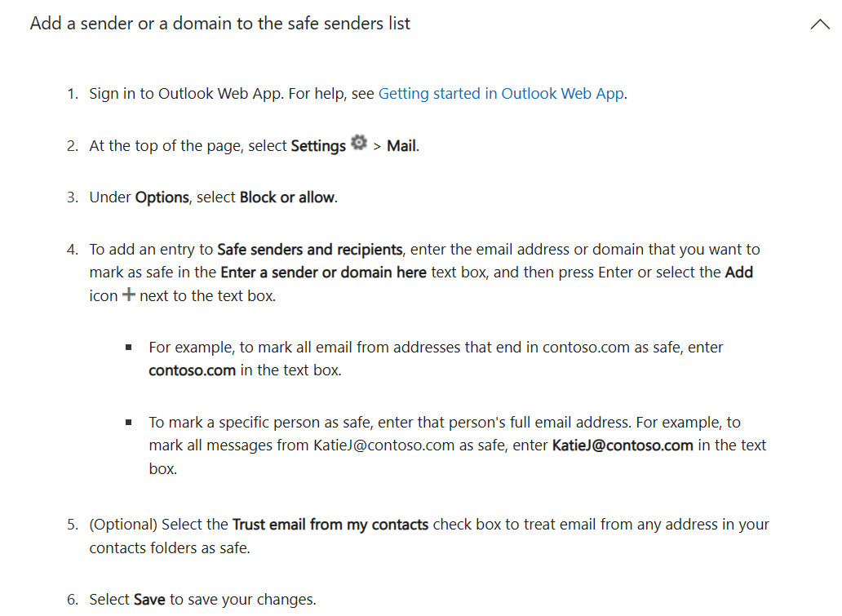The image size is (842, 616).
Task: Click the Sign in to Outlook Web App sentence
Action: (x=186, y=94)
